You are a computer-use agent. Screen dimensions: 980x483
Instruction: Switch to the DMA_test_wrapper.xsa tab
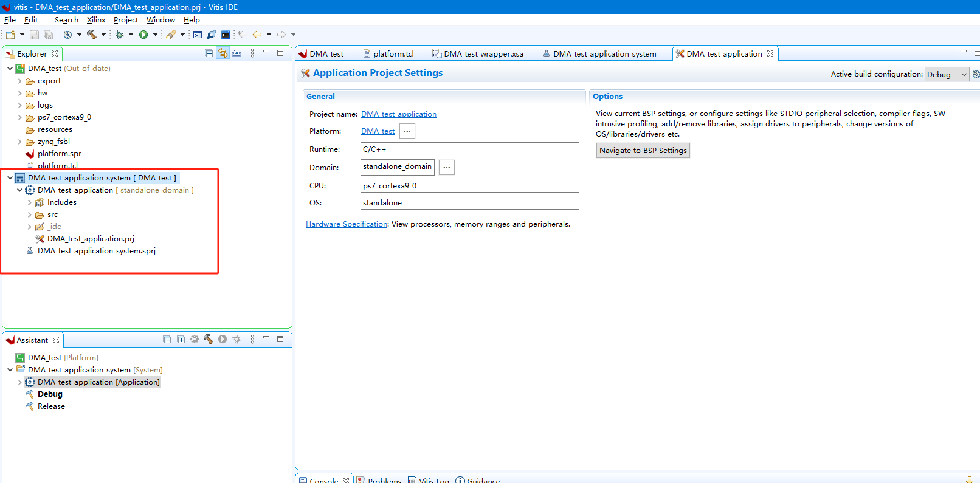click(478, 53)
